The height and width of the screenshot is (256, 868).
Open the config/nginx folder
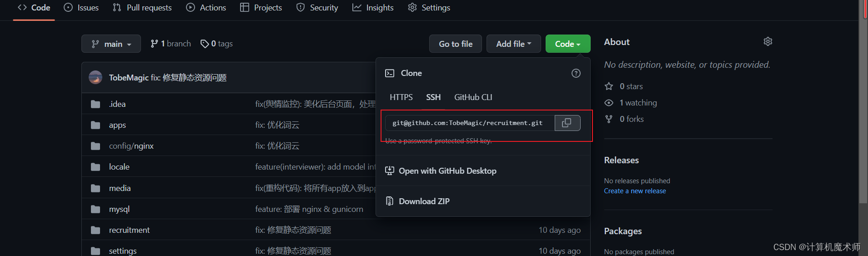(x=131, y=146)
